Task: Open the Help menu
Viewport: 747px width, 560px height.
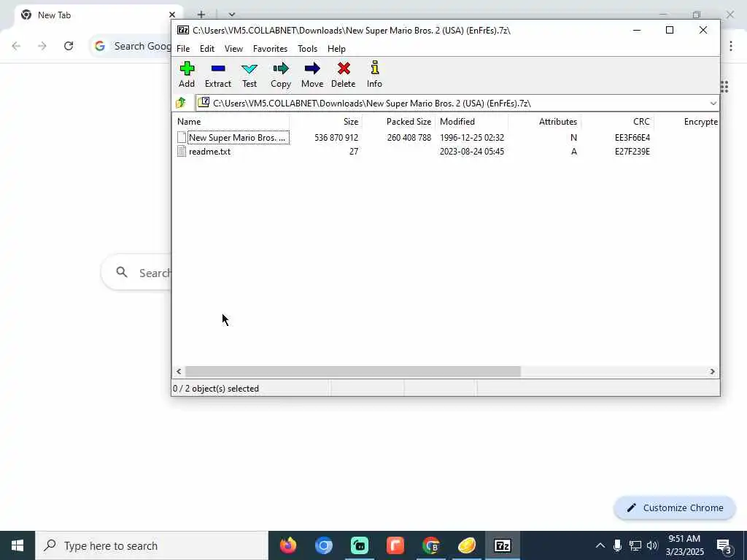Action: (x=336, y=49)
